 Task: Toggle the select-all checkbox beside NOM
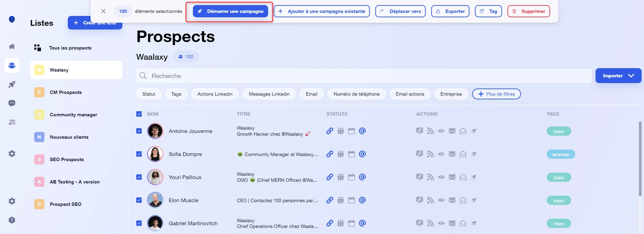click(x=139, y=114)
